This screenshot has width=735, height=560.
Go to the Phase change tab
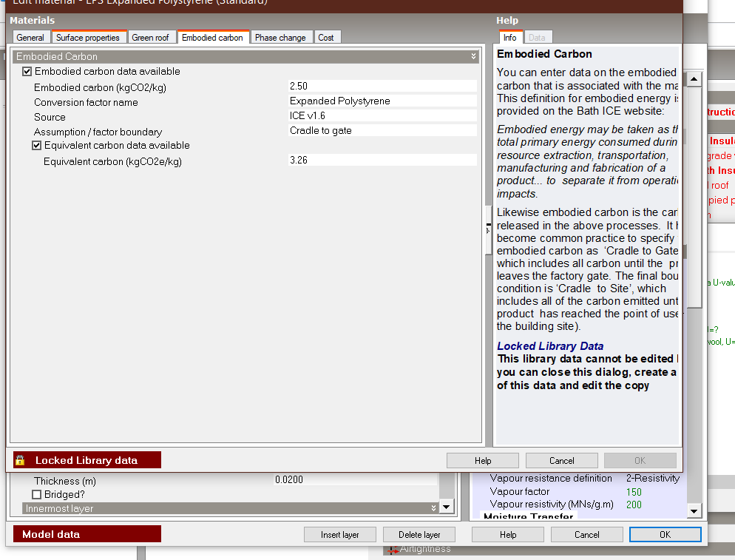280,38
